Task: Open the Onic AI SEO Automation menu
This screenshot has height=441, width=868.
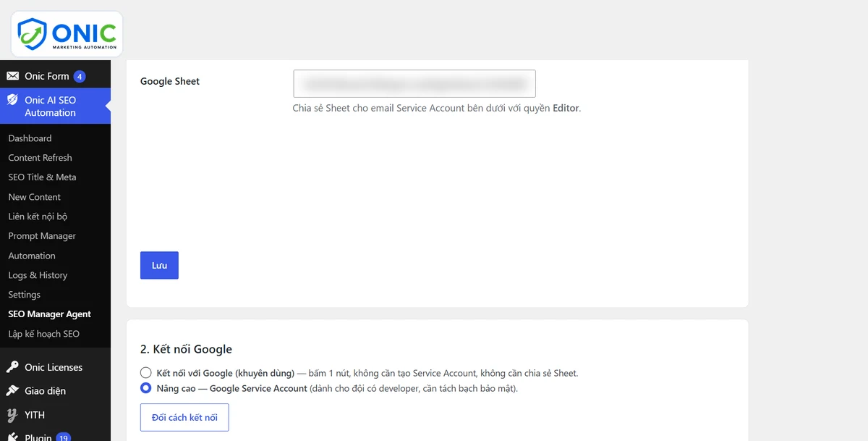Action: coord(55,106)
